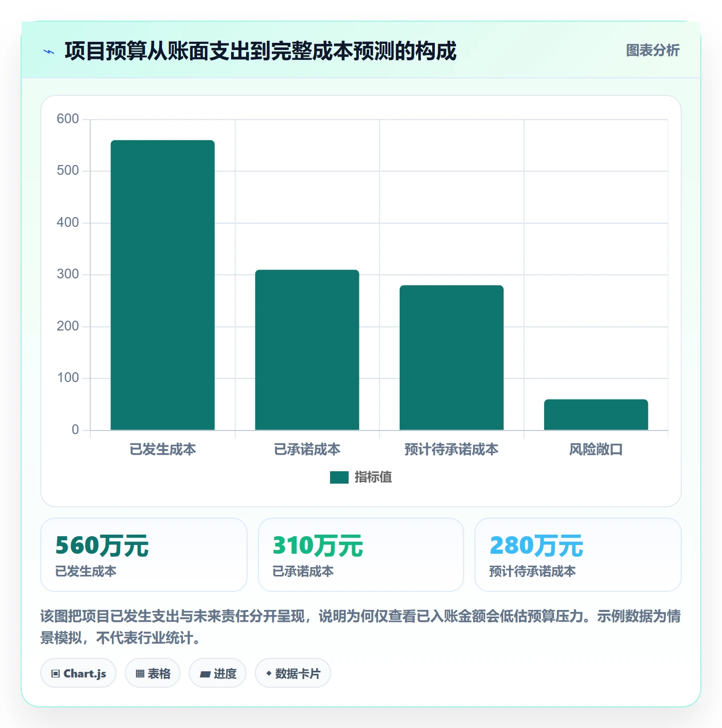Click the 表格 tag chip
Screen dimensions: 722x728
point(153,673)
